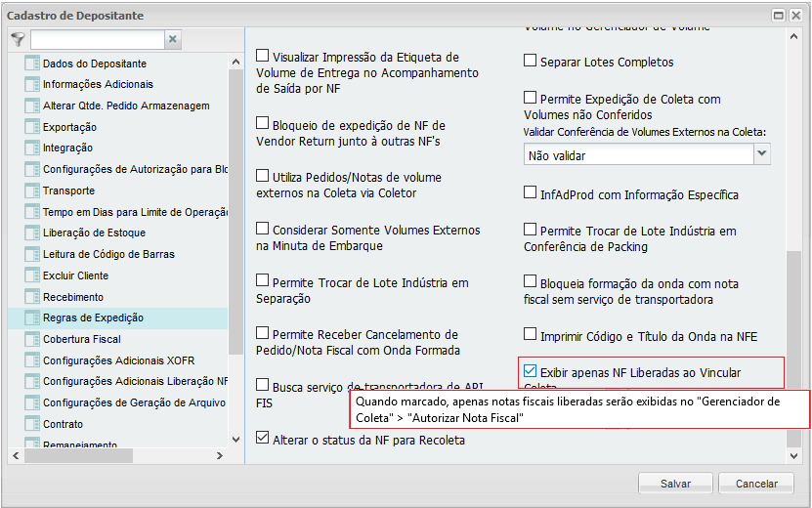Click the icon beside Excluir Cliente
The width and height of the screenshot is (812, 508).
coord(32,275)
